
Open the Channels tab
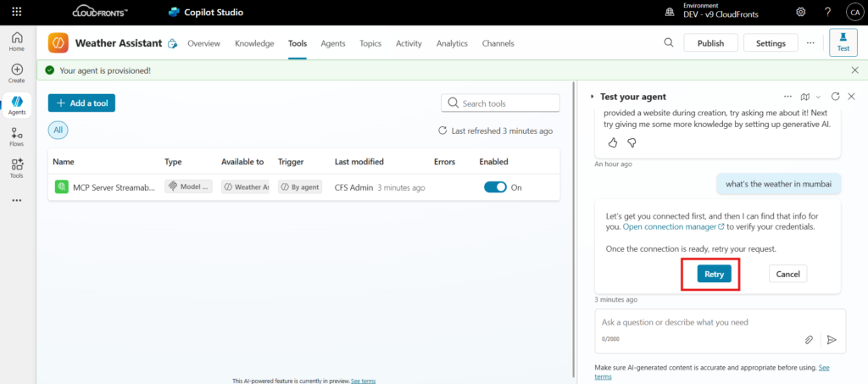[498, 43]
